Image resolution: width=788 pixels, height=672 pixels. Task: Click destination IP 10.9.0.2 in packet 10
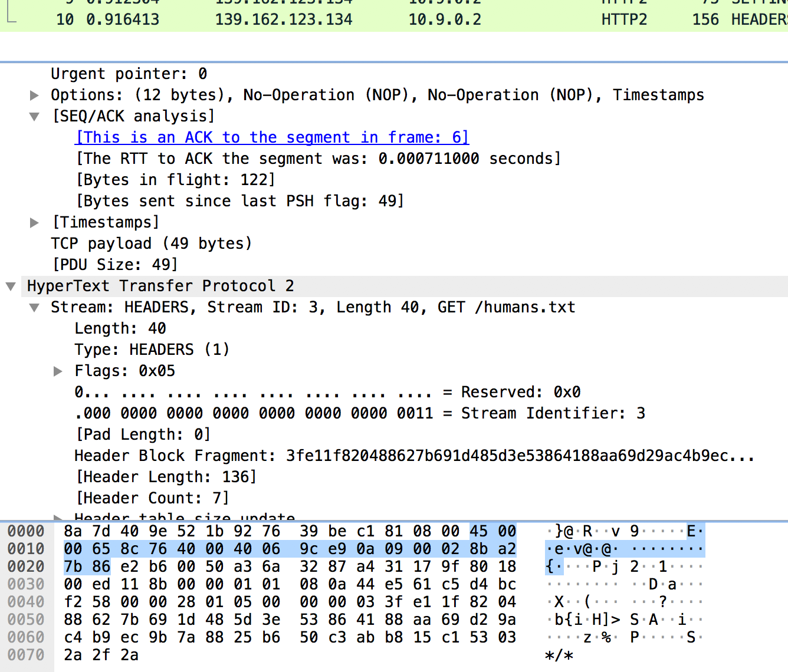445,19
